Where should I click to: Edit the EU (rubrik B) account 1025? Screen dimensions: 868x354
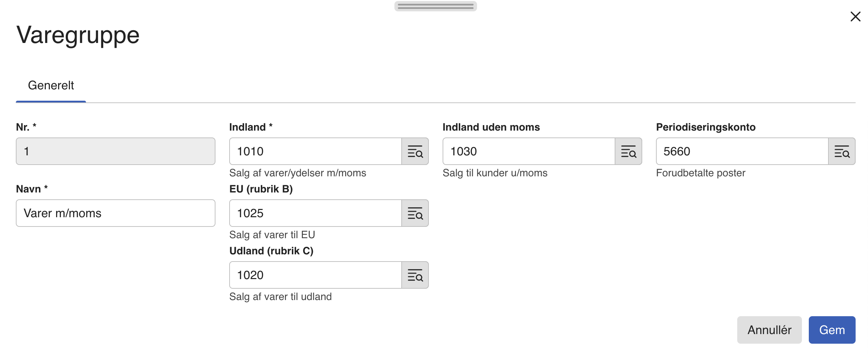point(316,213)
